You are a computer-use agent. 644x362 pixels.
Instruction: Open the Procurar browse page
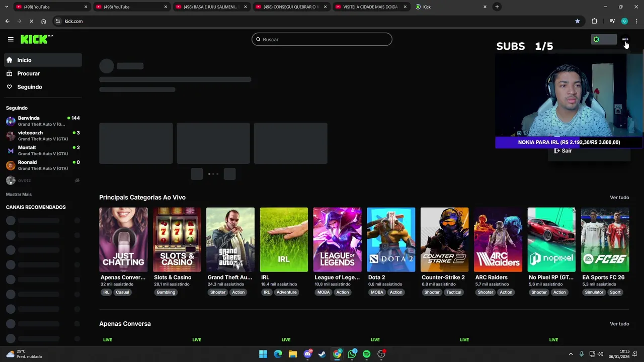pos(43,73)
